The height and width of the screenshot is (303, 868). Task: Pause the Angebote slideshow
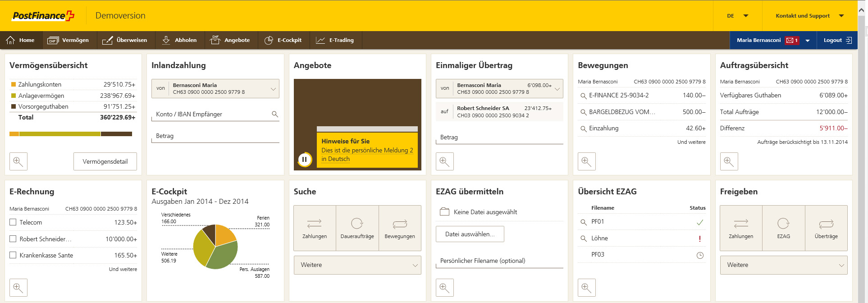(x=305, y=159)
